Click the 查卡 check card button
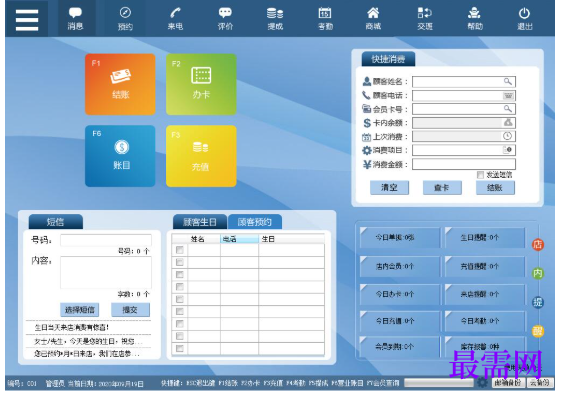This screenshot has height=396, width=561. (x=442, y=187)
